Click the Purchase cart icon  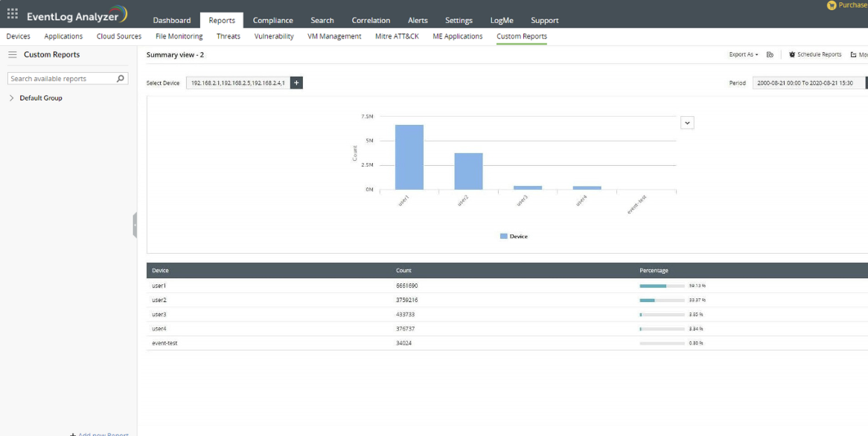[x=832, y=5]
